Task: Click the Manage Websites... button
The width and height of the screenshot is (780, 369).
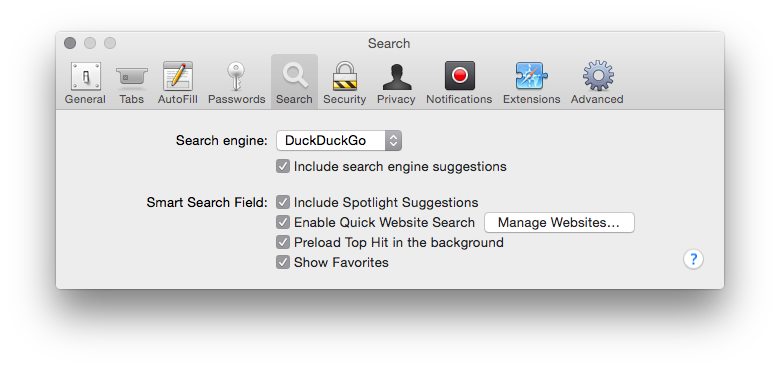Action: point(559,222)
